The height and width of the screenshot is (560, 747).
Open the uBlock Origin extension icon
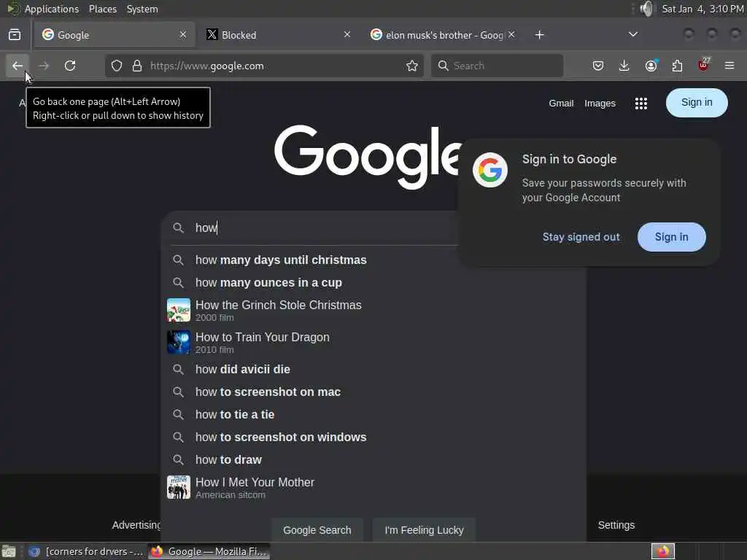tap(703, 65)
